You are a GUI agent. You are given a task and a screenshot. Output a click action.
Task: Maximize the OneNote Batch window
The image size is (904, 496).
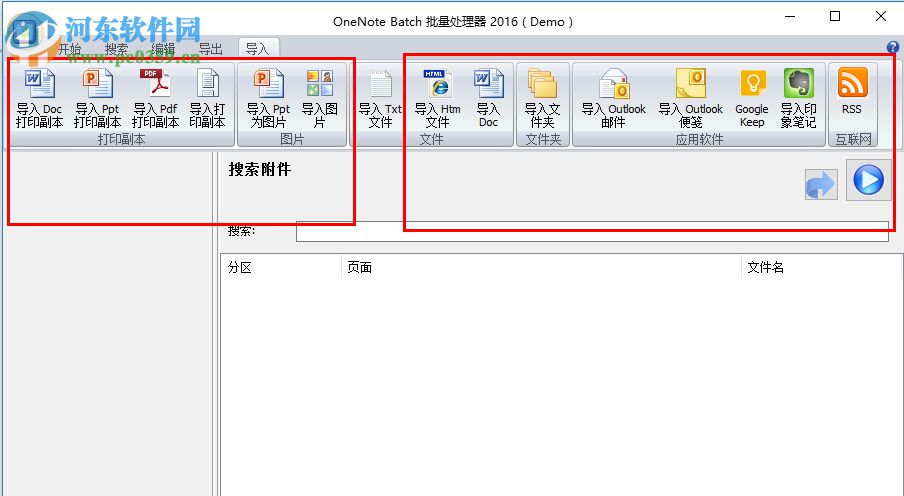click(x=835, y=17)
